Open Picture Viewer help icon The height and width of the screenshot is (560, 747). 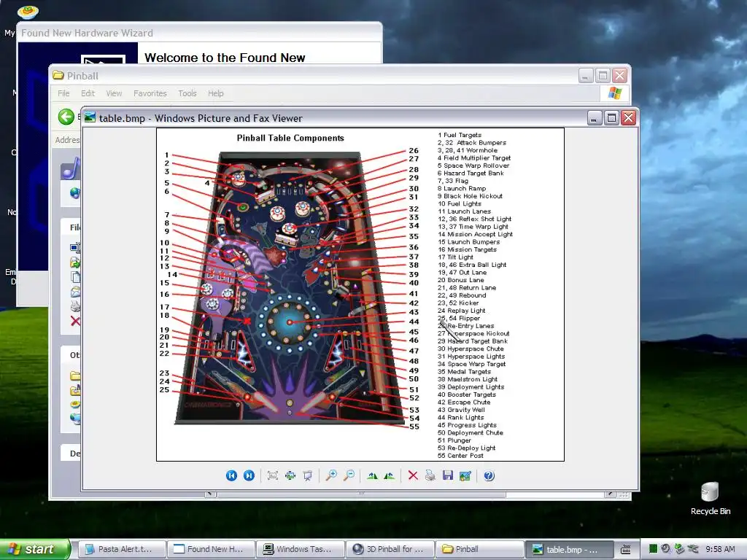pos(489,475)
